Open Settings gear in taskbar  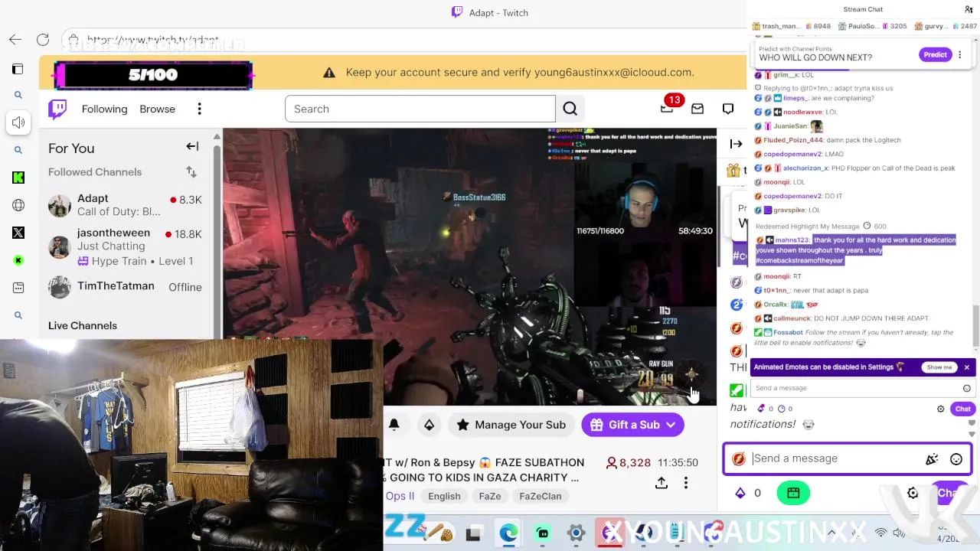point(577,533)
